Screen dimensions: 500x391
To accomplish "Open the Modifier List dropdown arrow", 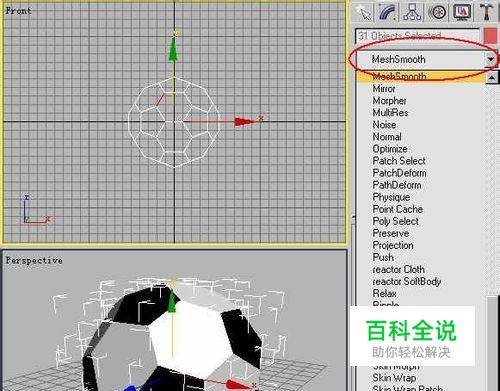I will click(491, 60).
